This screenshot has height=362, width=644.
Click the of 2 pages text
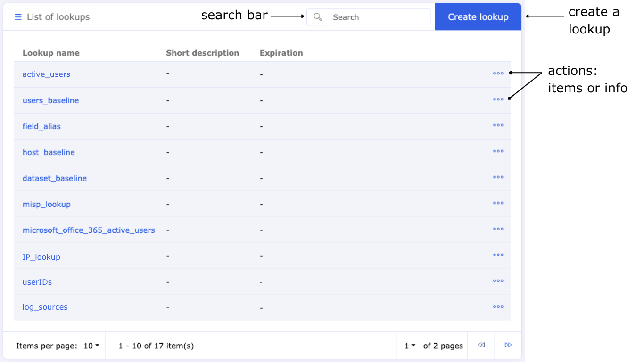(x=443, y=346)
